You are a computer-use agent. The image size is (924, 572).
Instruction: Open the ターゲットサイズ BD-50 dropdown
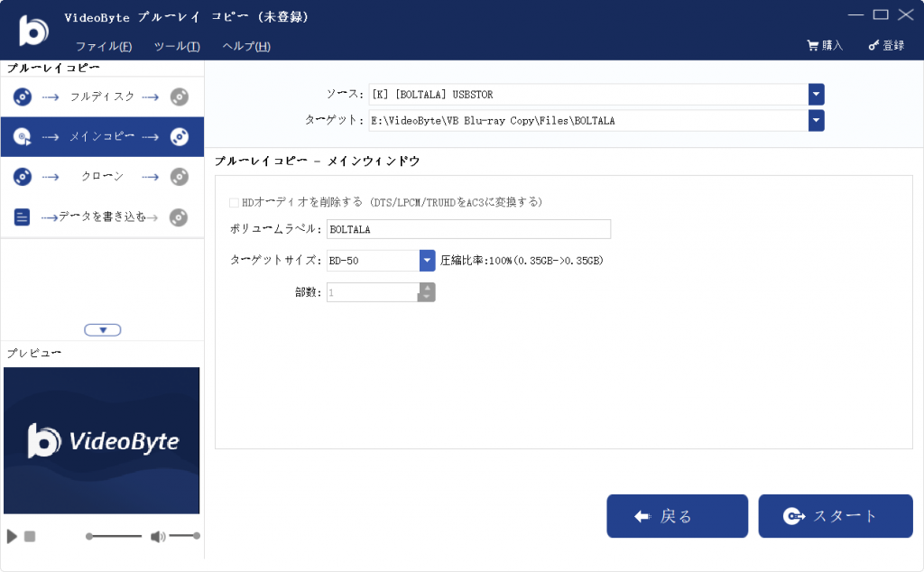point(428,261)
